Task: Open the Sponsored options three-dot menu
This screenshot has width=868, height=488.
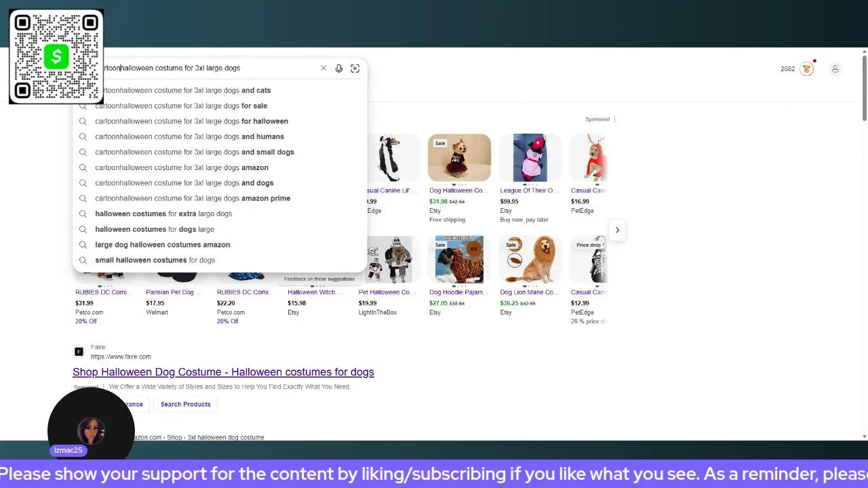Action: pyautogui.click(x=614, y=119)
